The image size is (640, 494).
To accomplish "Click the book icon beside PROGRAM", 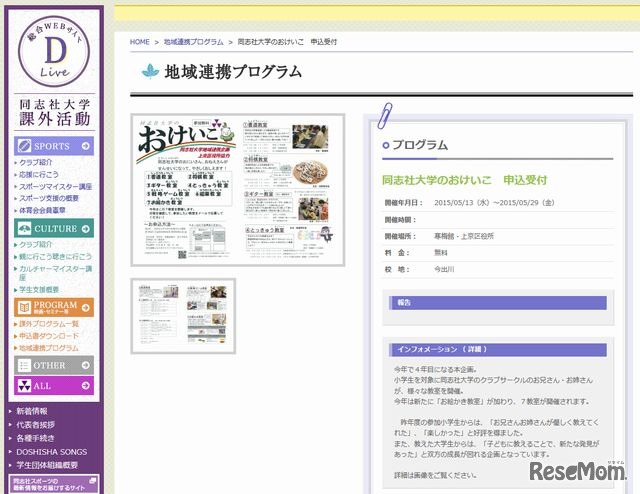I will click(24, 307).
